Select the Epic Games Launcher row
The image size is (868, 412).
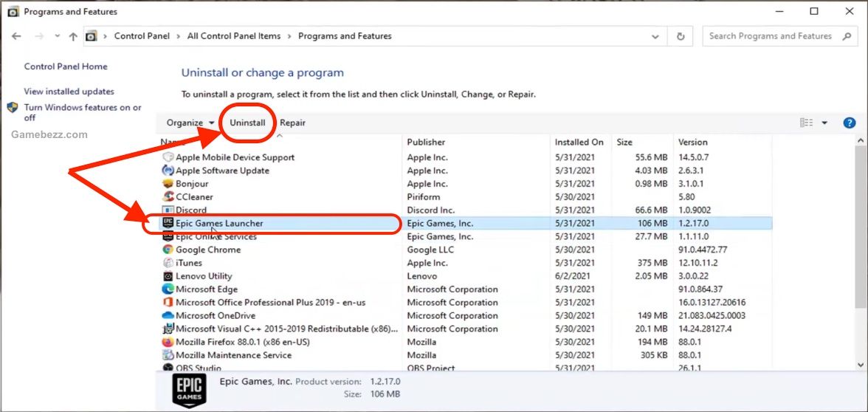tap(465, 224)
